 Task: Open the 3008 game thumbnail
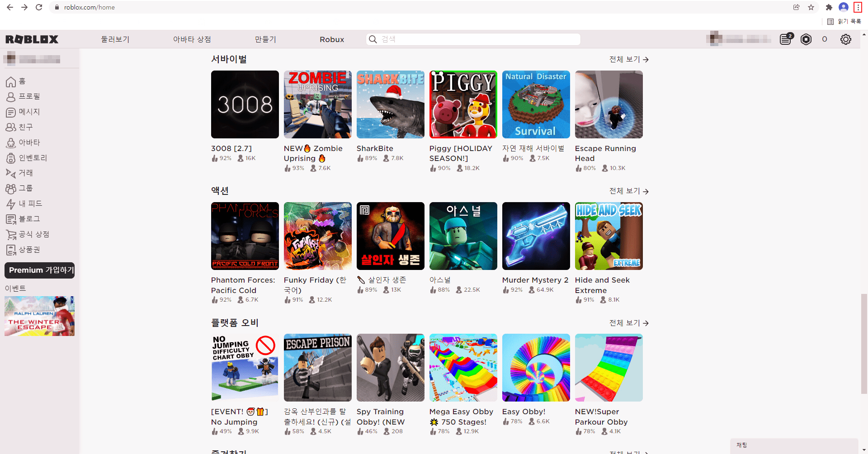[245, 104]
